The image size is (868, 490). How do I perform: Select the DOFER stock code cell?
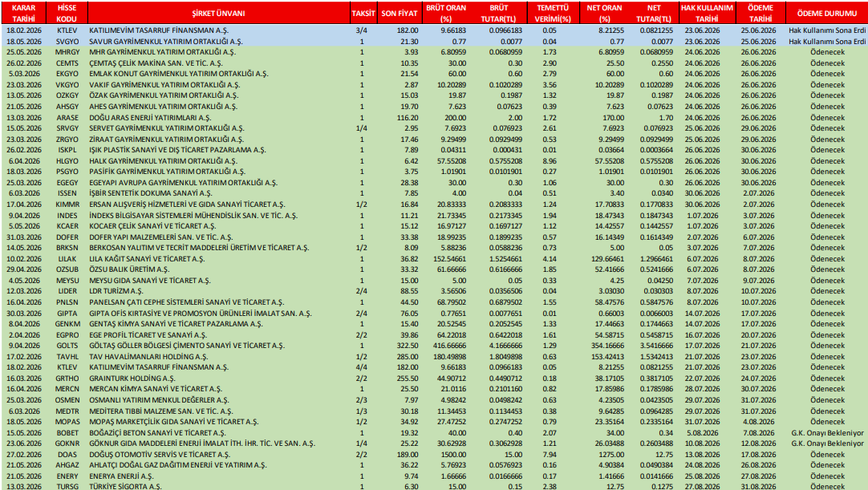[67, 237]
